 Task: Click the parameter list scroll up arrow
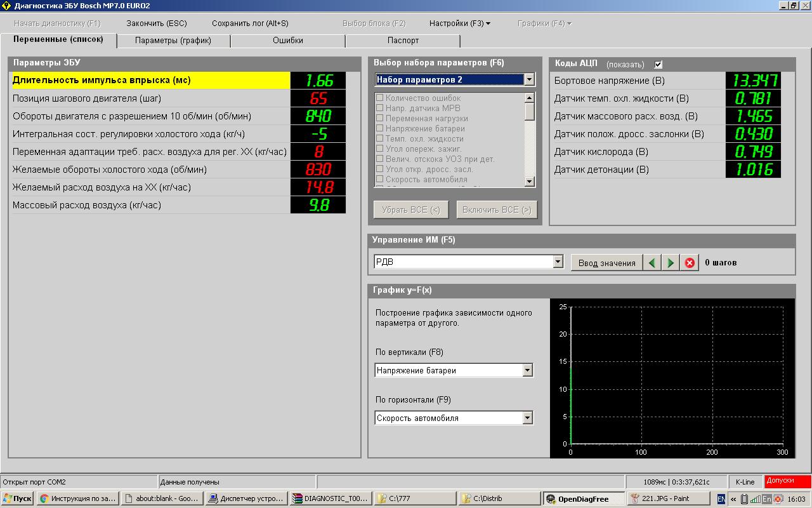(530, 98)
